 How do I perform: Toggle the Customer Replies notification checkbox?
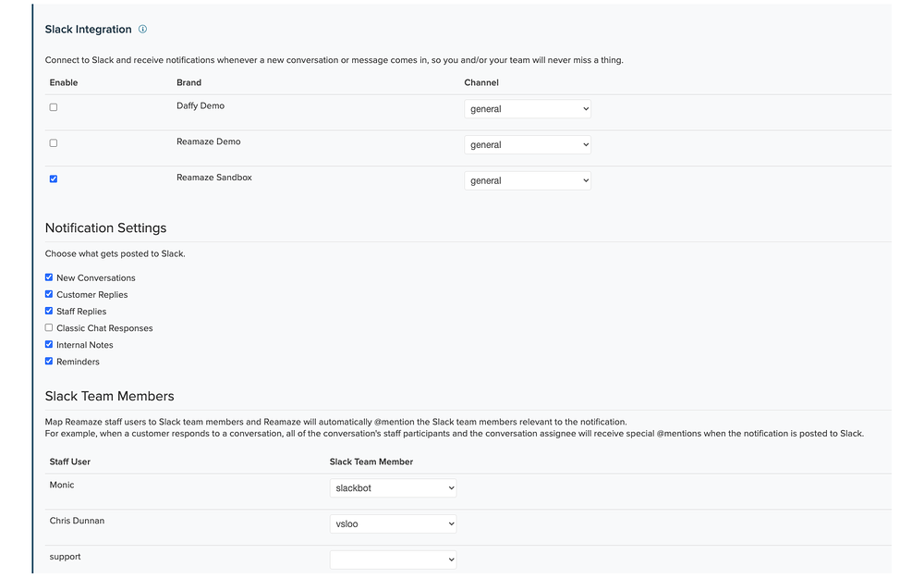[x=49, y=294]
